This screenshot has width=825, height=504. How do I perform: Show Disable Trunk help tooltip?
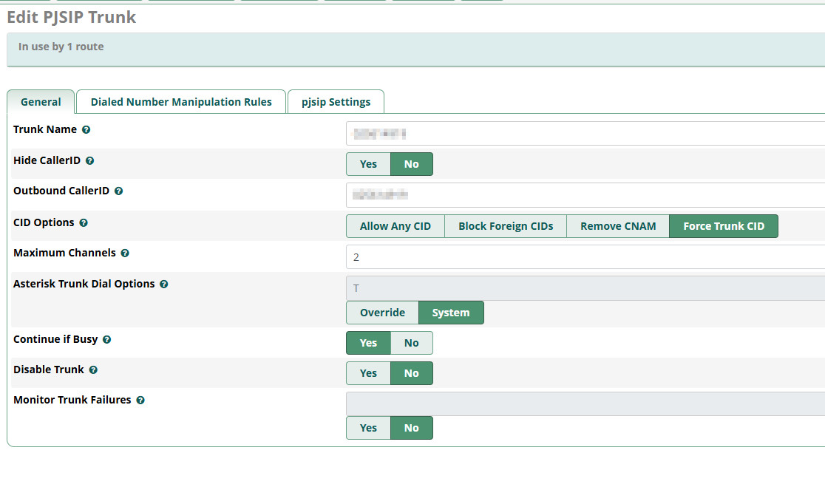[93, 370]
